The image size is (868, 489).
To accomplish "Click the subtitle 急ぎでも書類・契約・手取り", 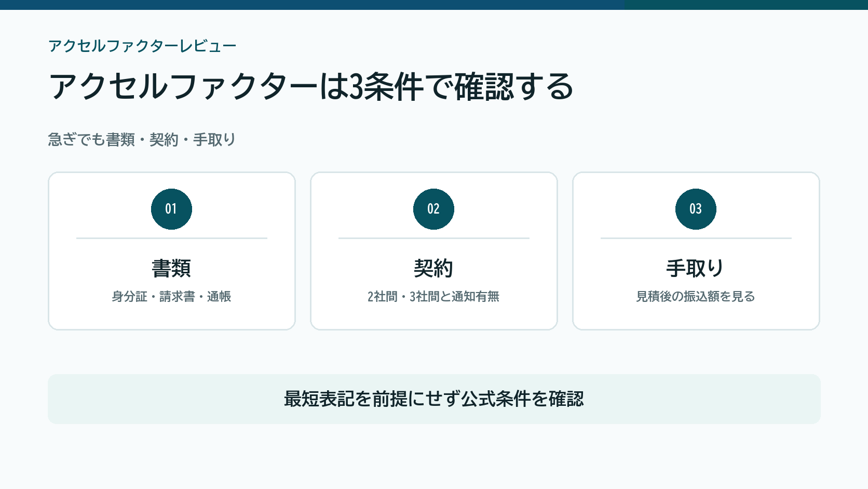I will [x=142, y=140].
